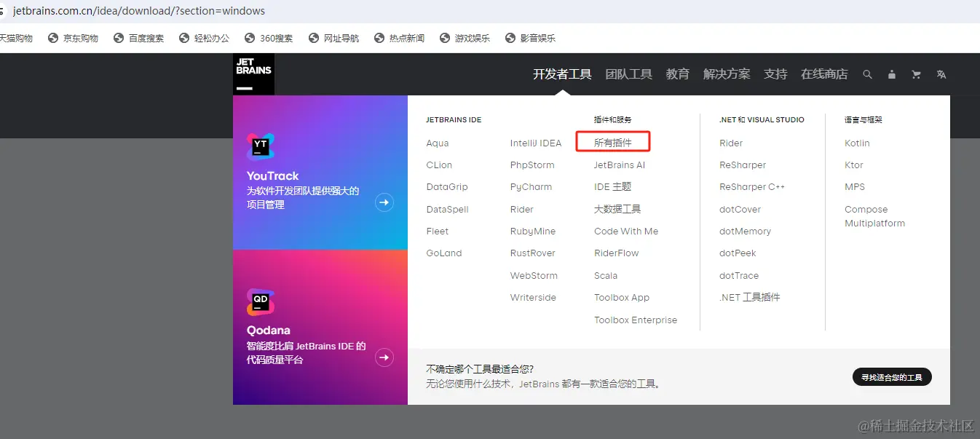Open the Fleet link

(x=438, y=232)
